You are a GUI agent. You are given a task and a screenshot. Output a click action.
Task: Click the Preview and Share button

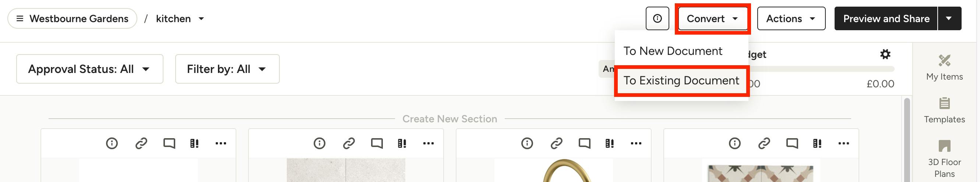pyautogui.click(x=886, y=18)
